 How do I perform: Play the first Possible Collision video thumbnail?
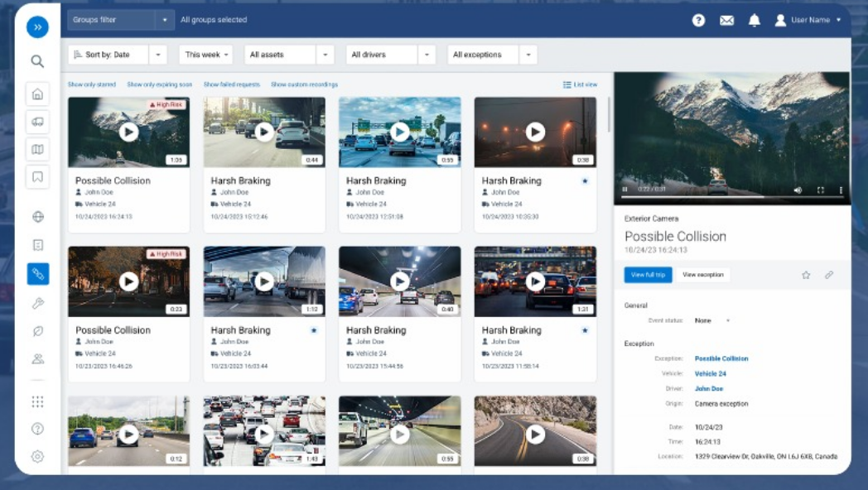(x=128, y=132)
